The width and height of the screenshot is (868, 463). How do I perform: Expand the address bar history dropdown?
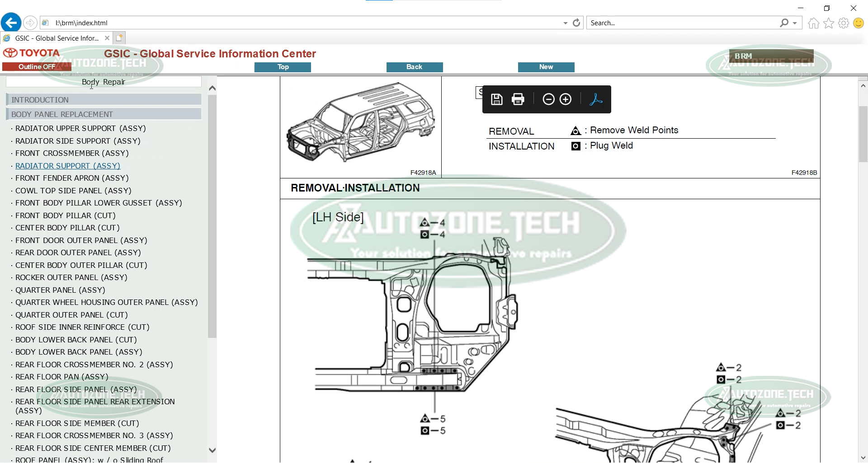tap(565, 23)
